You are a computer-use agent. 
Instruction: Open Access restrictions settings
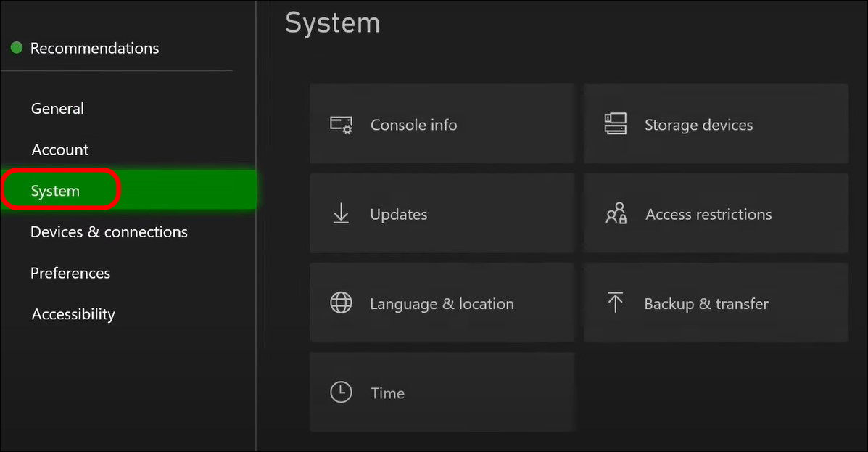point(715,213)
